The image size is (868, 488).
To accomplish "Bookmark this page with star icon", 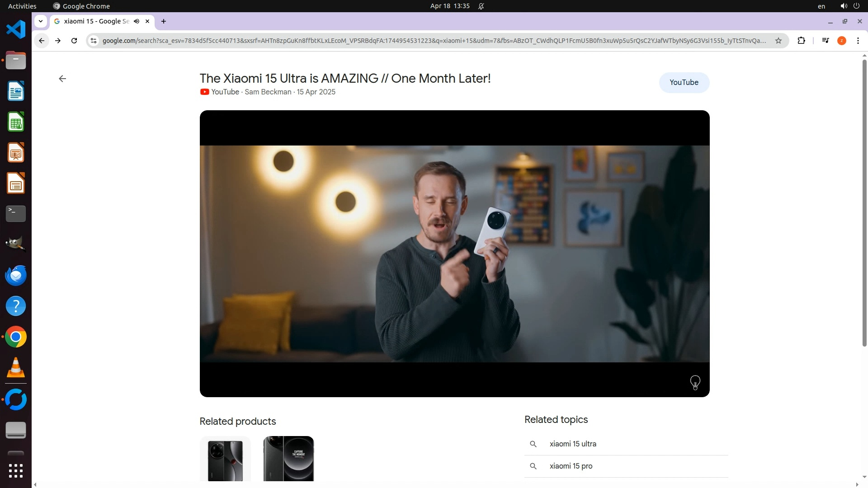I will tap(778, 41).
